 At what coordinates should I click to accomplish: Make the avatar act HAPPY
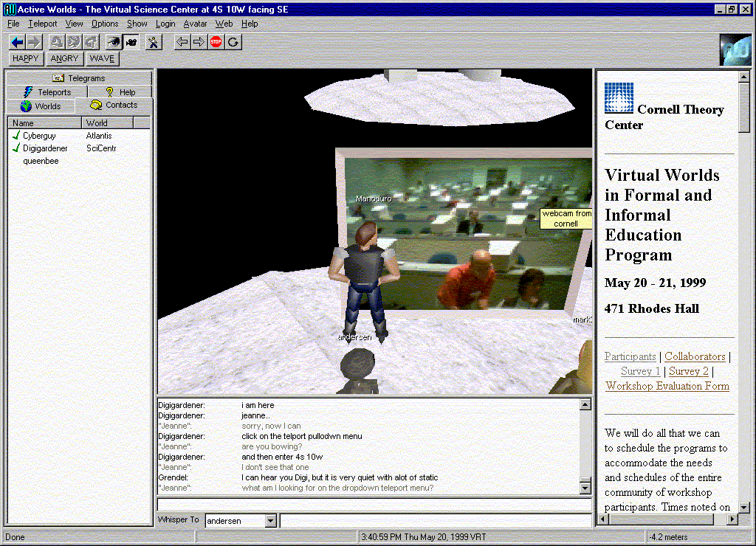coord(26,59)
